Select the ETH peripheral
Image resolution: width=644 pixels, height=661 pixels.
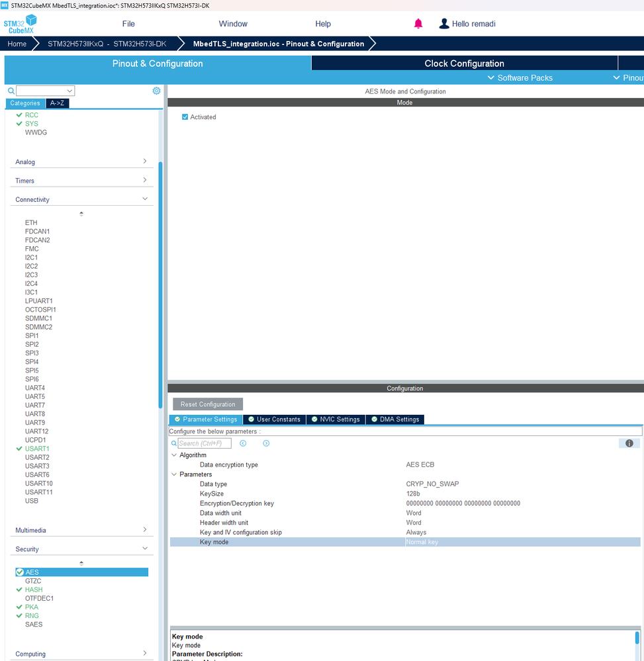(x=31, y=222)
